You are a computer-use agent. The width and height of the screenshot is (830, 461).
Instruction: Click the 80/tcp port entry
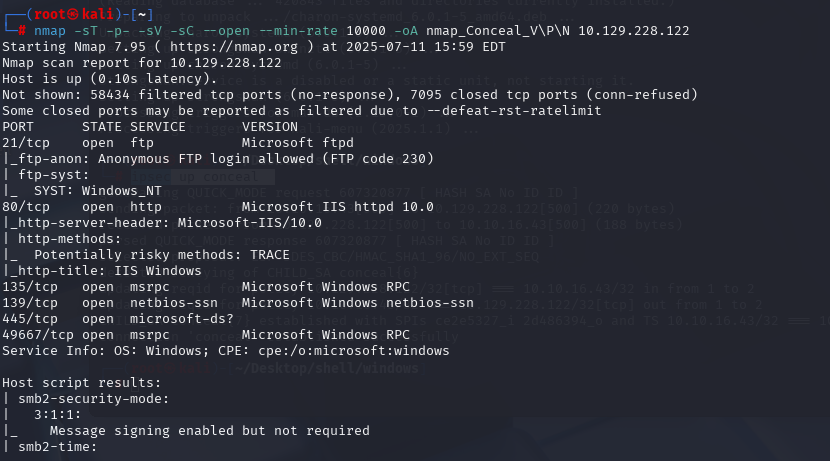click(x=26, y=207)
